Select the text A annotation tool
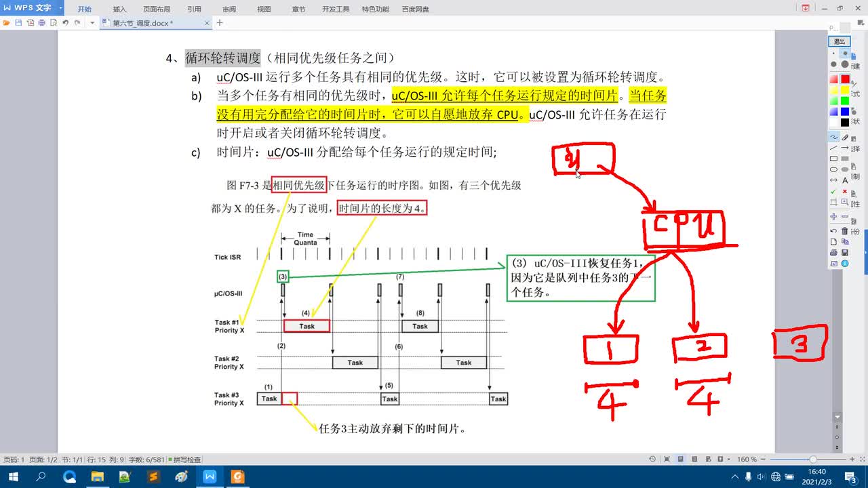This screenshot has height=488, width=868. click(845, 180)
